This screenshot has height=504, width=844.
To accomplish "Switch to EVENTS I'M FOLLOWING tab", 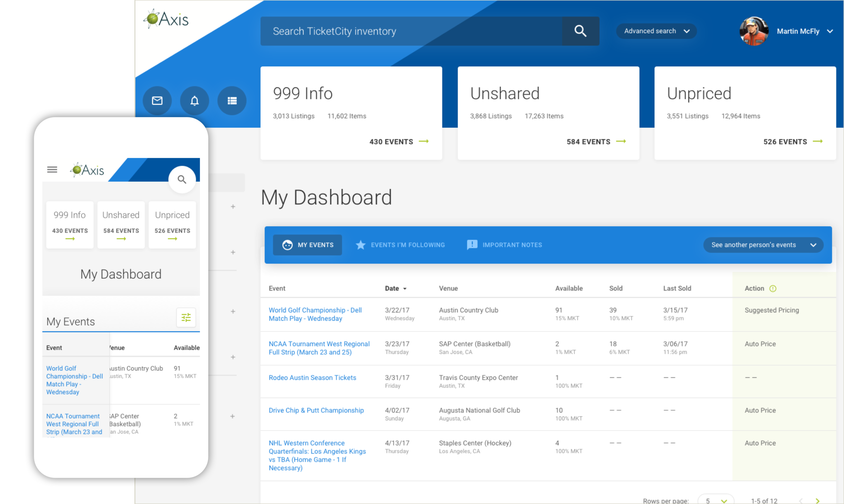I will tap(400, 245).
